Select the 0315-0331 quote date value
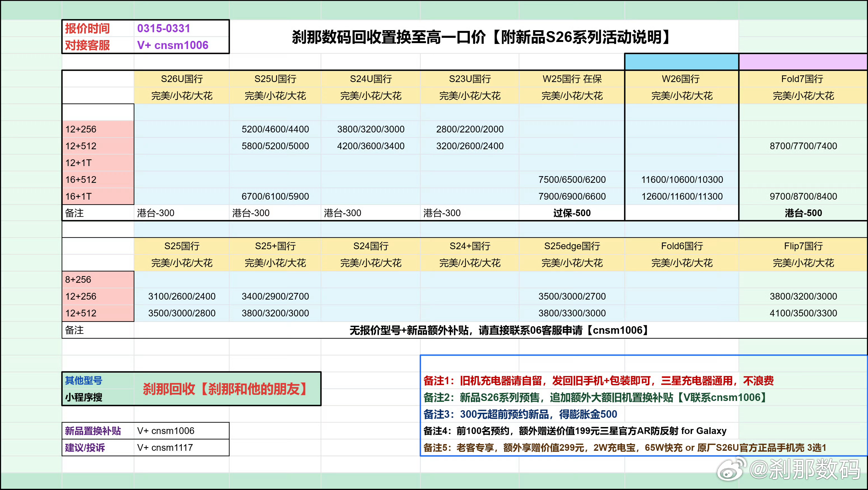The width and height of the screenshot is (868, 490). 163,29
